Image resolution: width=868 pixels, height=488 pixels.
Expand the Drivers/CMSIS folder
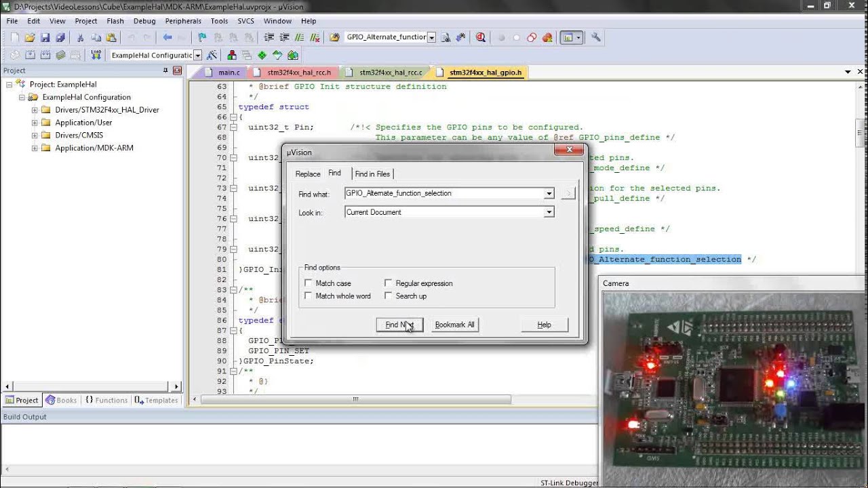click(x=35, y=136)
